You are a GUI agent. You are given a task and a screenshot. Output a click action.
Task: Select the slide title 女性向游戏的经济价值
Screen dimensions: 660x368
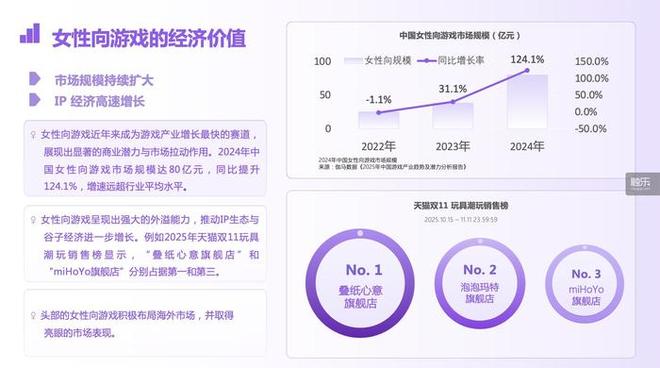149,38
